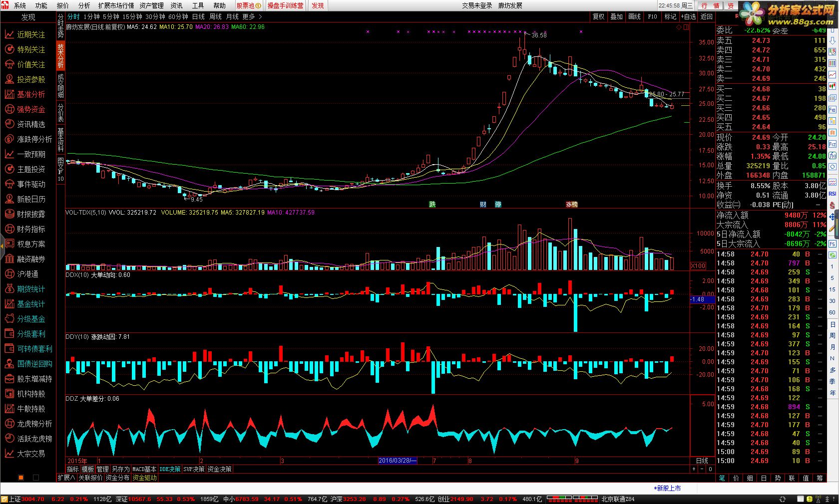Click the minus zoom button below chart
Screen dimensions: 839x504
(702, 469)
